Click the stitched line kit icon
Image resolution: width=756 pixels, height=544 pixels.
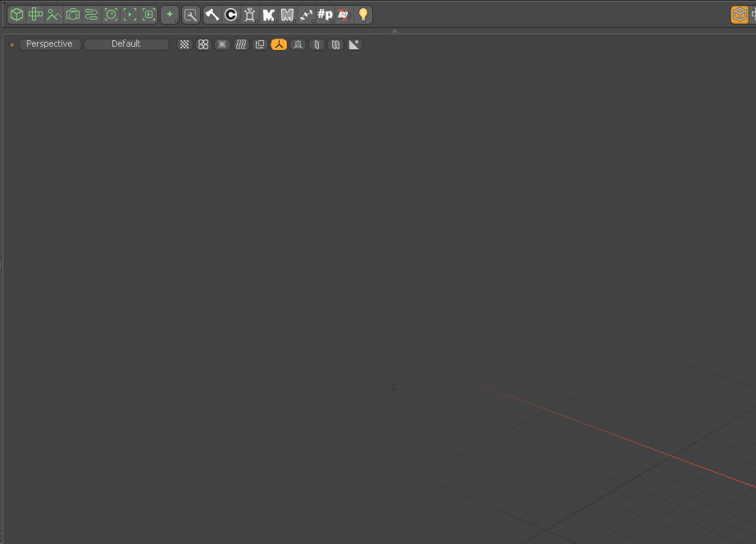306,15
